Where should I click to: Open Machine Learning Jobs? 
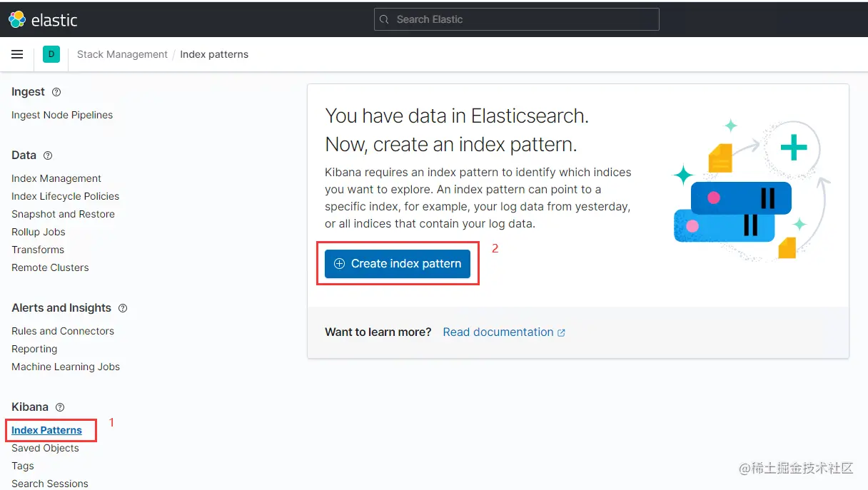coord(66,367)
